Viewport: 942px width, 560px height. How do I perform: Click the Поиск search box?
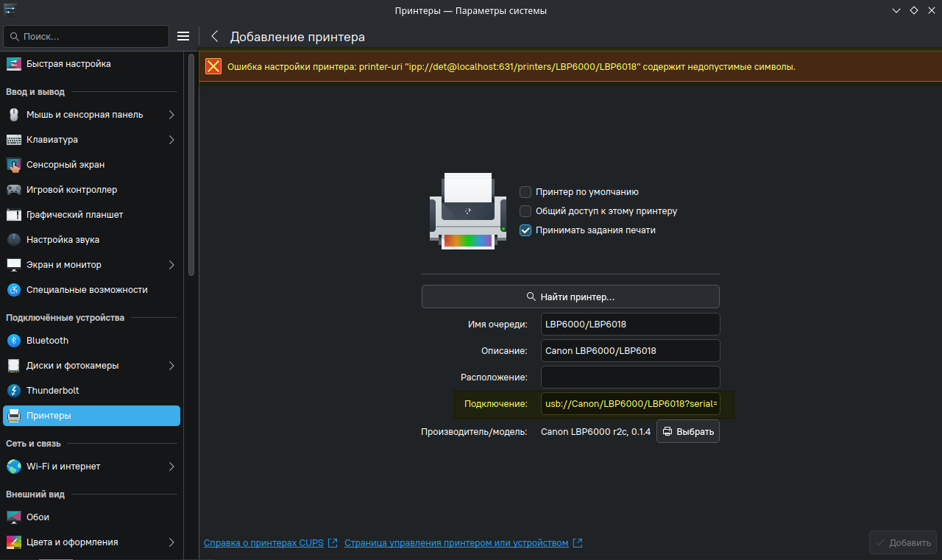tap(86, 36)
